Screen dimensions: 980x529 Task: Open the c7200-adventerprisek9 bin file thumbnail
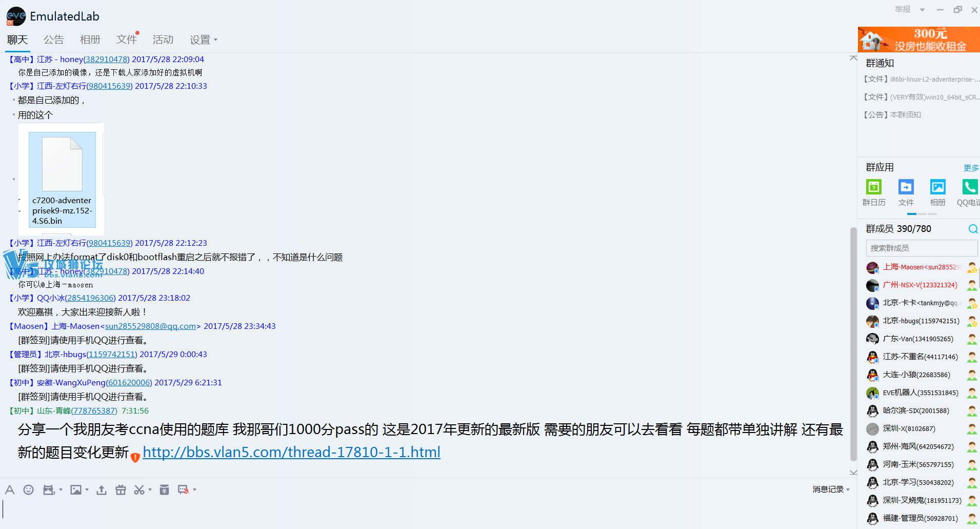[x=62, y=179]
